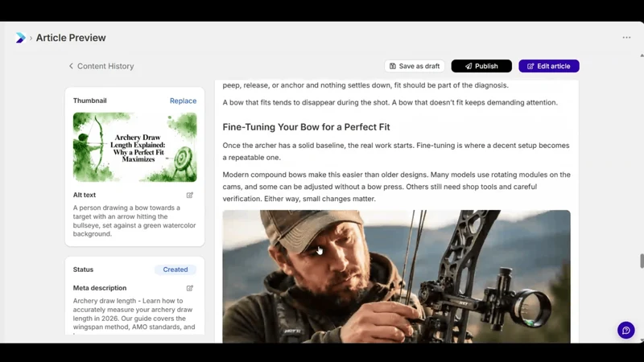Edit the Alt text with pencil icon
The image size is (644, 362).
(190, 195)
